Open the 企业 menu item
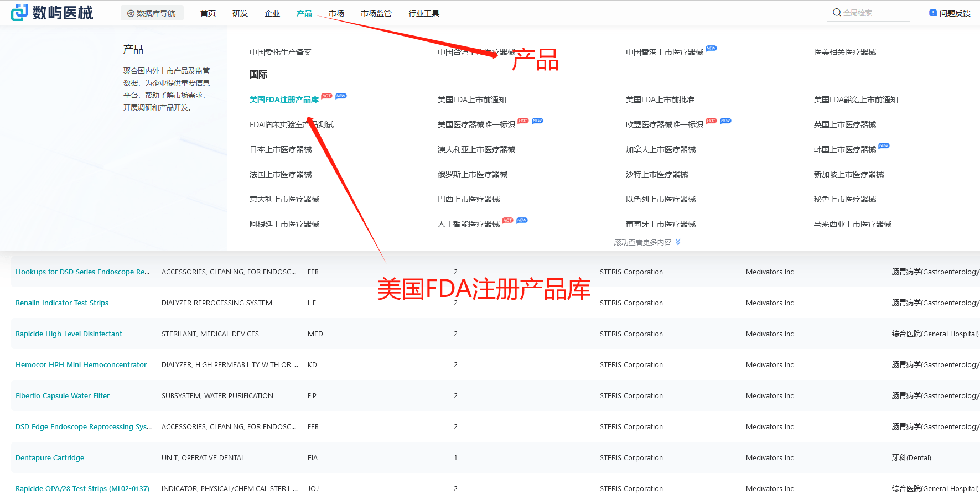Screen dimensions: 980x500 coord(272,13)
